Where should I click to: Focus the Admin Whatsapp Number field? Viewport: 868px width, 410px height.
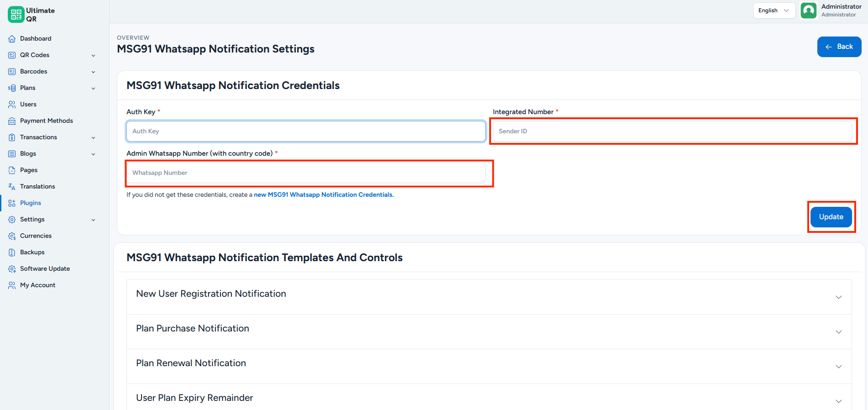click(306, 173)
